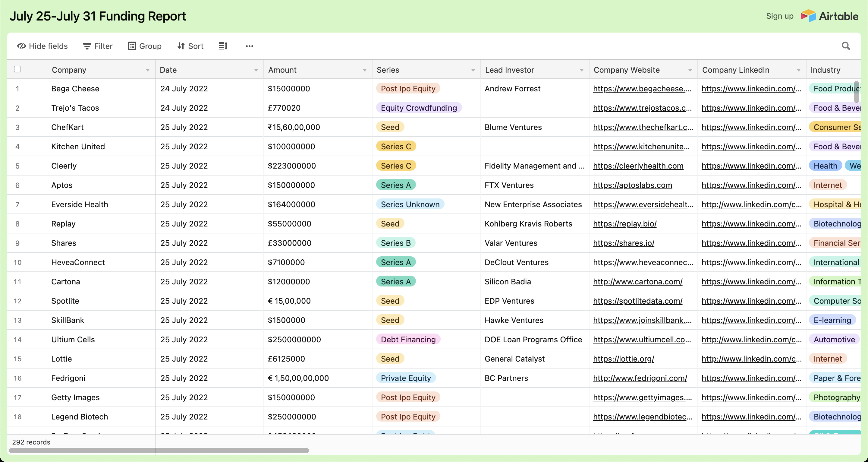Screen dimensions: 868x462
Task: Click Kitchen United's Series C tag
Action: click(396, 146)
